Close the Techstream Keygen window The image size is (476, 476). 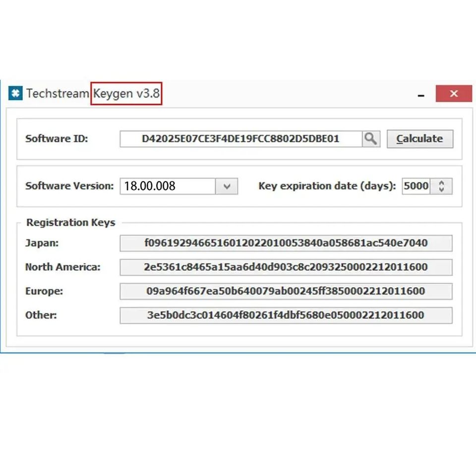[454, 94]
